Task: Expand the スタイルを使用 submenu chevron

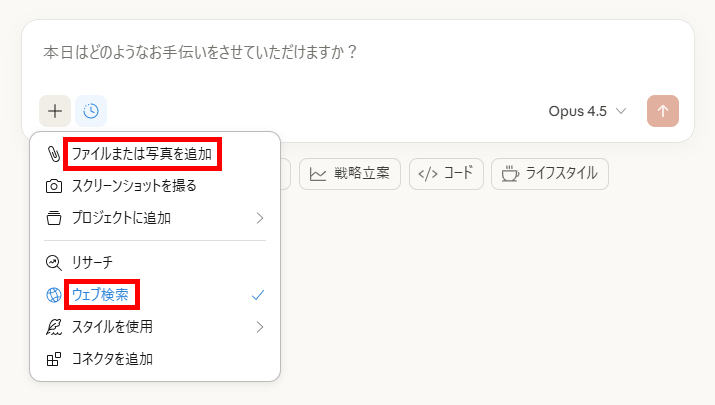Action: (x=259, y=326)
